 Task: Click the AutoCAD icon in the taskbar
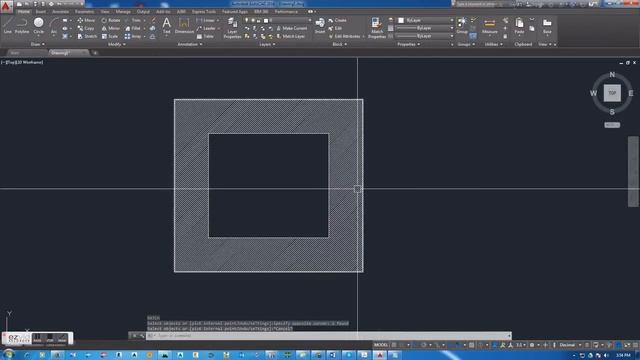click(380, 355)
